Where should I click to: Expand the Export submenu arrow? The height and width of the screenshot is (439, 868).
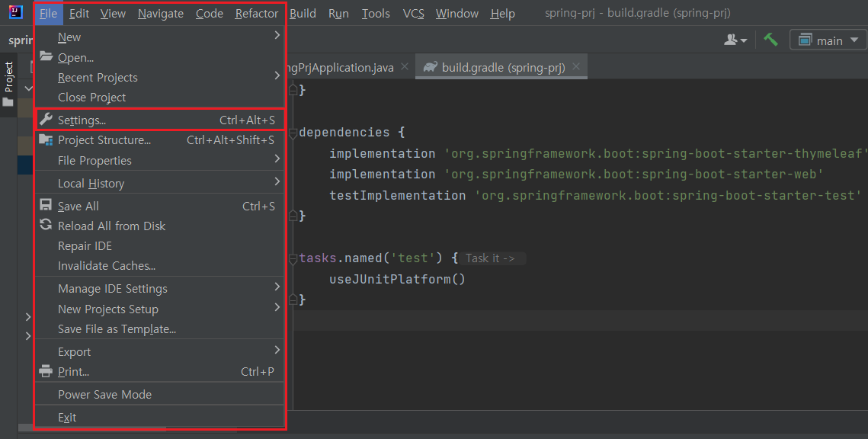coord(277,350)
